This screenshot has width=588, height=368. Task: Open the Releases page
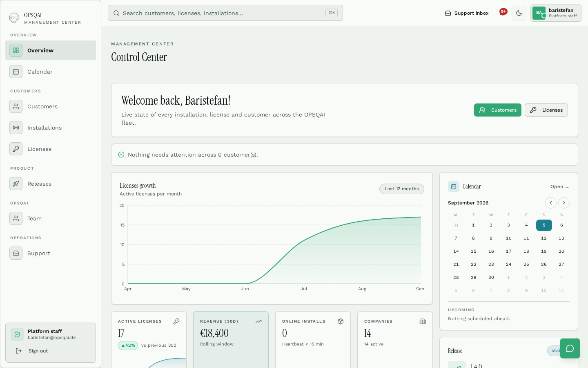[x=51, y=184]
